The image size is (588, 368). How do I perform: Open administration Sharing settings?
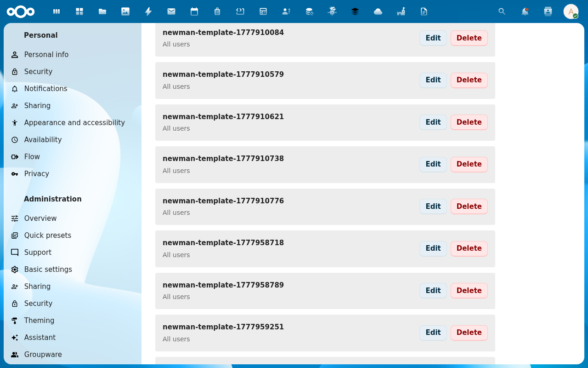coord(73,287)
